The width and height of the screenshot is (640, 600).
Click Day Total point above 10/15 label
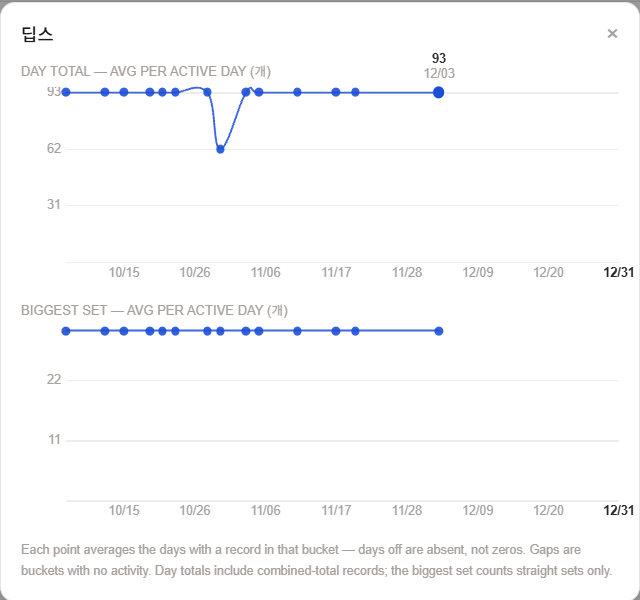point(124,92)
